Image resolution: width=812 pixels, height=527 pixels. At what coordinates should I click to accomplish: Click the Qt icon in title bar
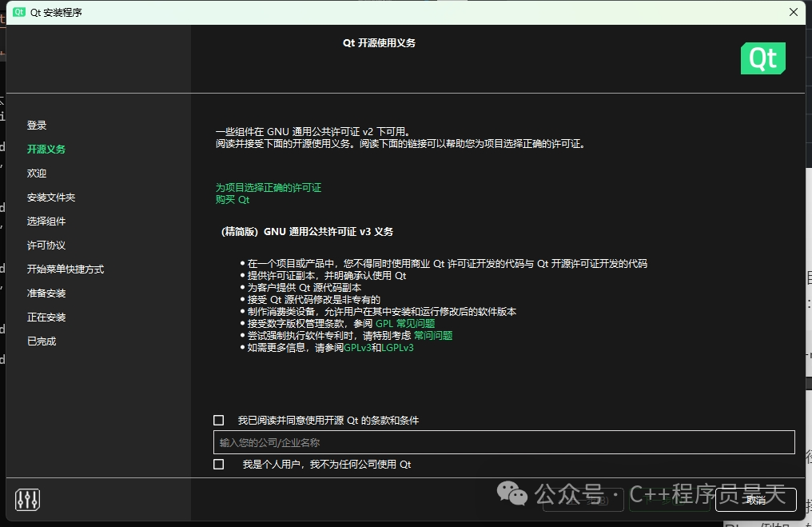coord(19,12)
